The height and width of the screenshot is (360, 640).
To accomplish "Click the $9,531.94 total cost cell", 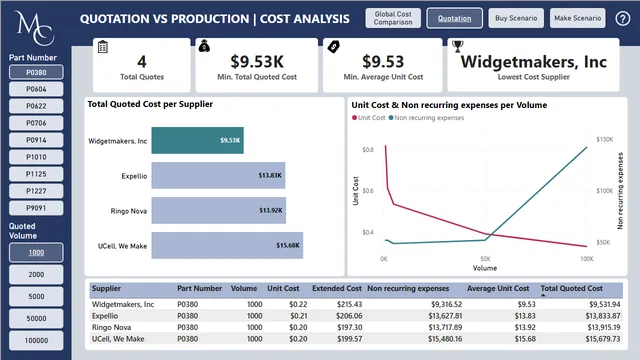I will 605,304.
